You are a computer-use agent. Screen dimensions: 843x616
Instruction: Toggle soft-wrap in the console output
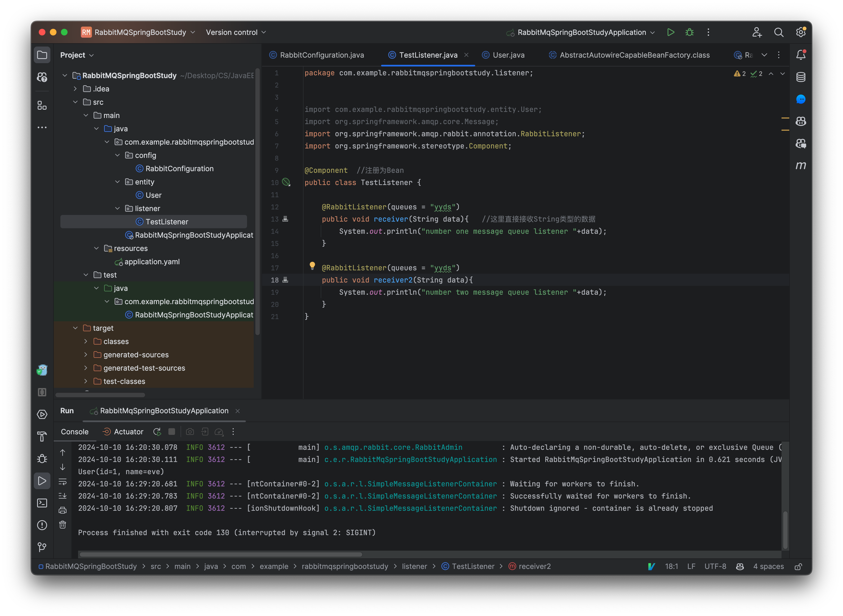(63, 481)
